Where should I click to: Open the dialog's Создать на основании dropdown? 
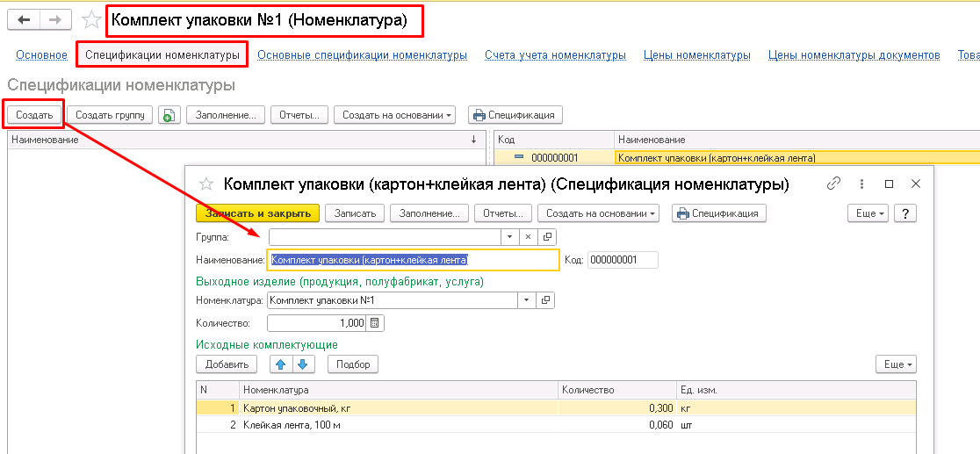(602, 213)
